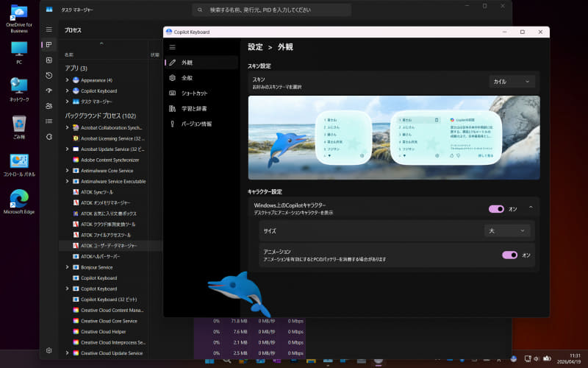The height and width of the screenshot is (368, 588).
Task: Select Creative Cloud Core Service process row
Action: pyautogui.click(x=110, y=321)
